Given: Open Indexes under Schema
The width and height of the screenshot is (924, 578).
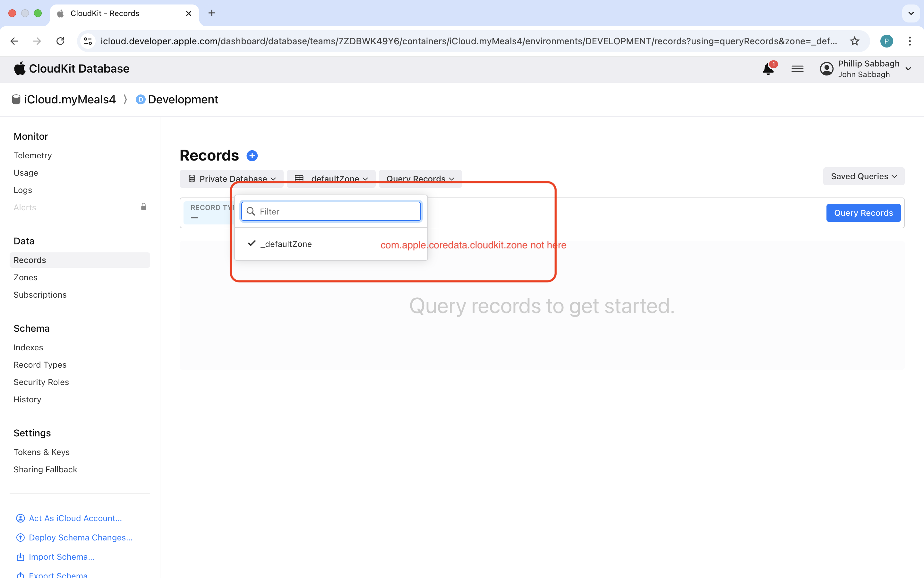Looking at the screenshot, I should click(28, 347).
